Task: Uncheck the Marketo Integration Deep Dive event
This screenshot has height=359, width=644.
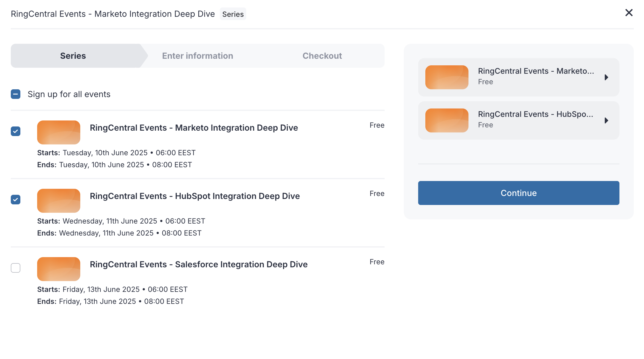Action: [x=16, y=131]
